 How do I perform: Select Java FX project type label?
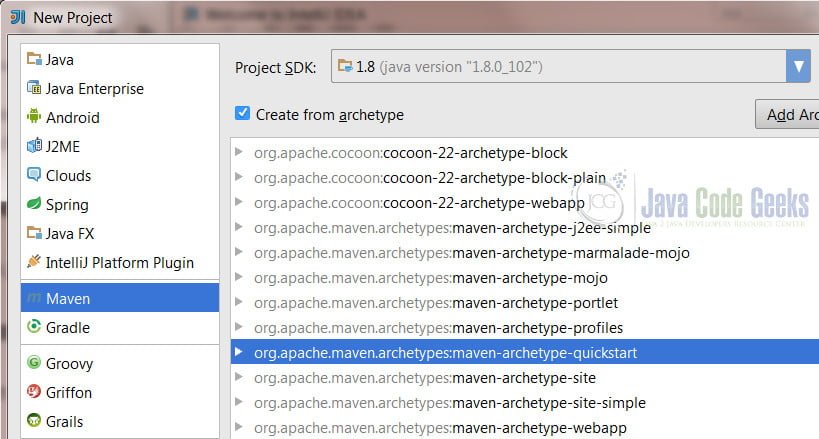pos(70,234)
